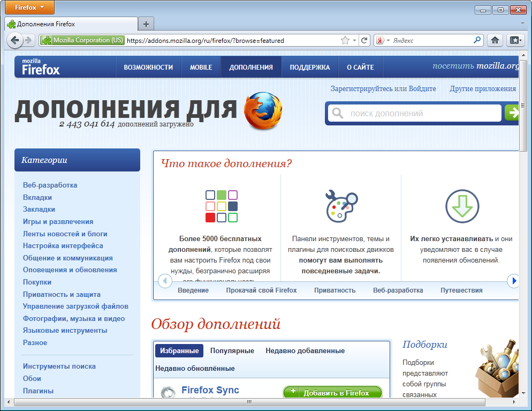Bookmark page with the star icon
532x411 pixels.
345,40
